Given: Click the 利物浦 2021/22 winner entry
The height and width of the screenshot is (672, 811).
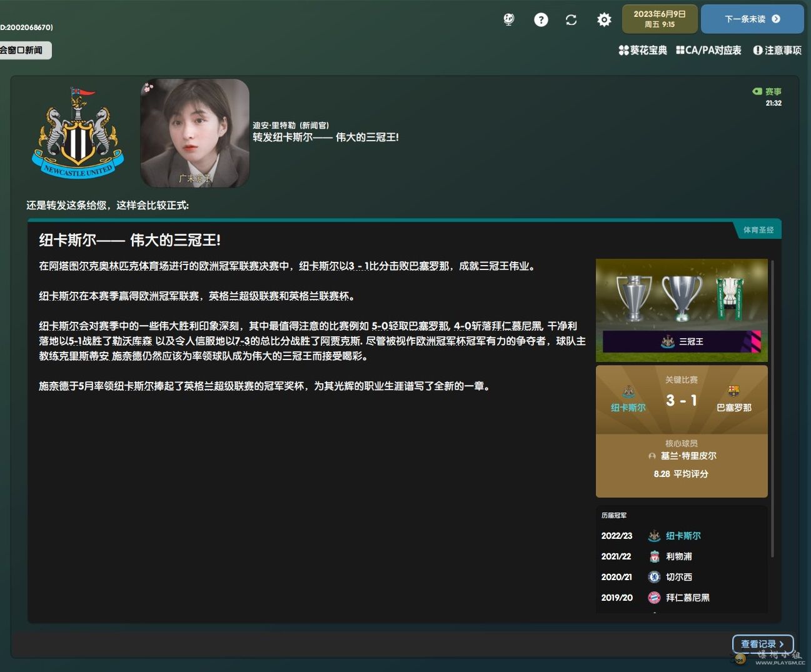Looking at the screenshot, I should point(679,556).
